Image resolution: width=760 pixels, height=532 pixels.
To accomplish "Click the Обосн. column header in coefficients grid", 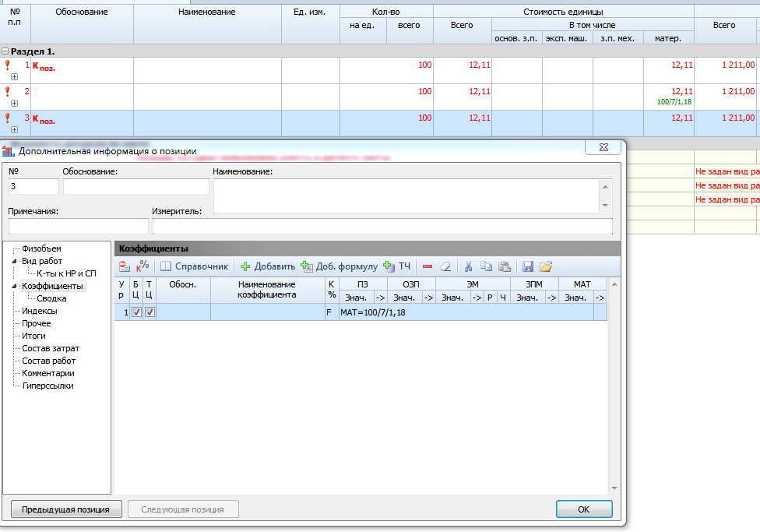I will [x=183, y=290].
